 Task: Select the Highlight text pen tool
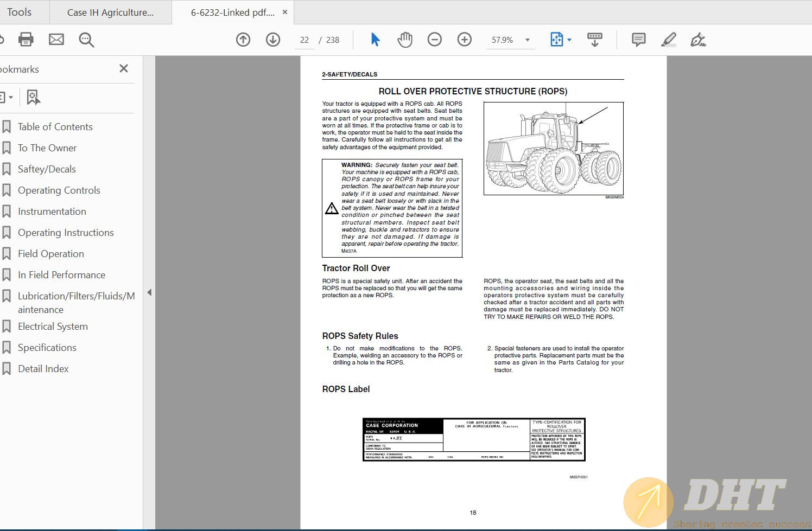pos(669,40)
